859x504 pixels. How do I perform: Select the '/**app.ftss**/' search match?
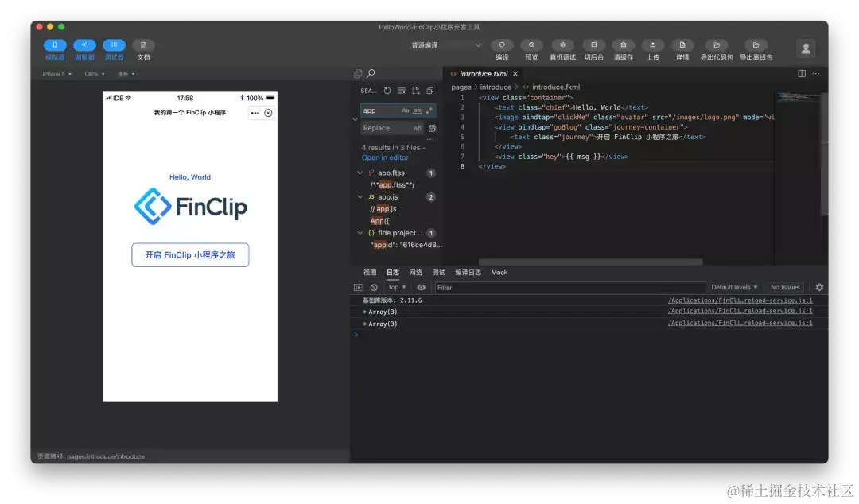(392, 185)
